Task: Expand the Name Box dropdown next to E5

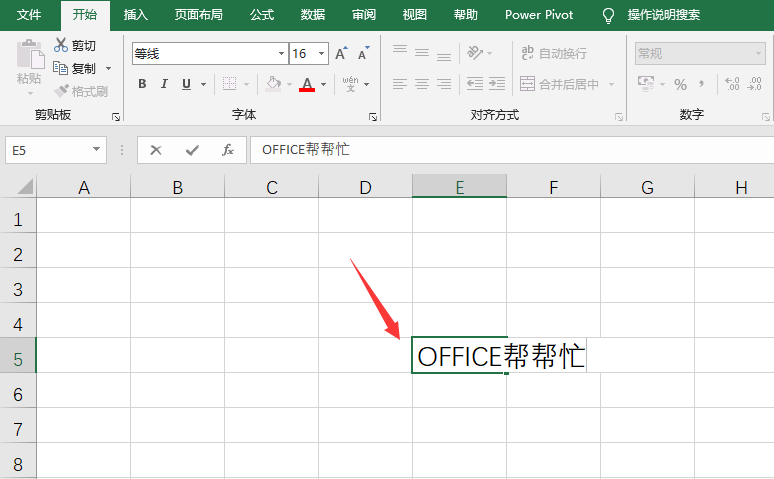Action: click(x=97, y=150)
